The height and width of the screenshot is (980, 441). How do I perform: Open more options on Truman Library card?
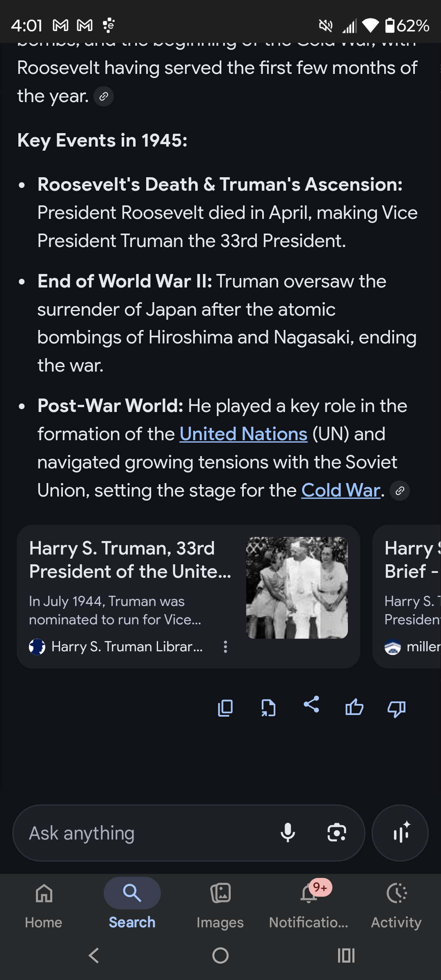tap(225, 647)
